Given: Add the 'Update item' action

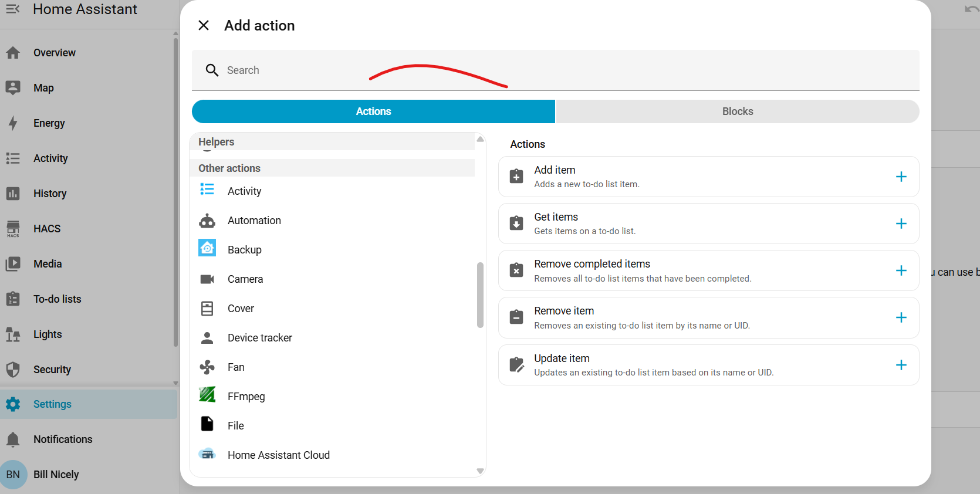Looking at the screenshot, I should pyautogui.click(x=901, y=365).
